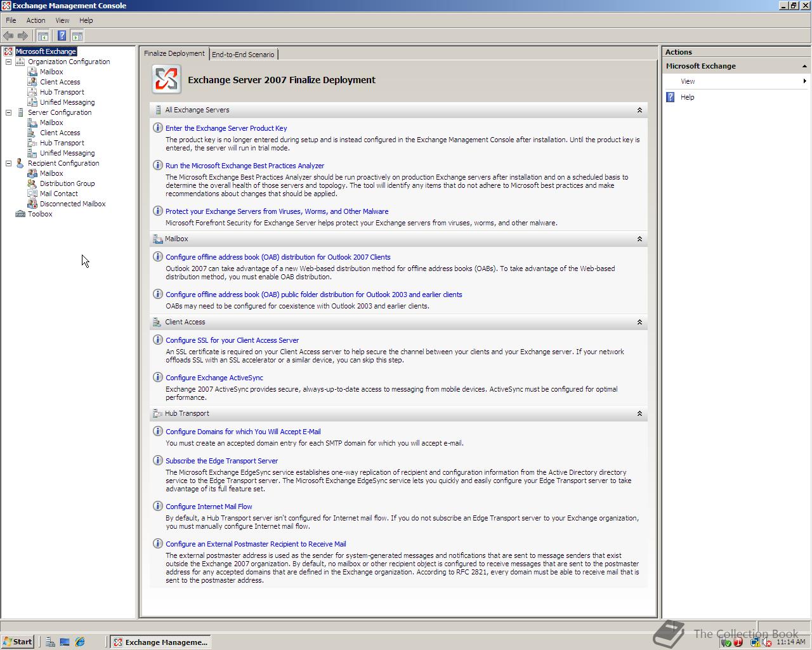Switch to the Finalize Deployment tab

[x=174, y=53]
